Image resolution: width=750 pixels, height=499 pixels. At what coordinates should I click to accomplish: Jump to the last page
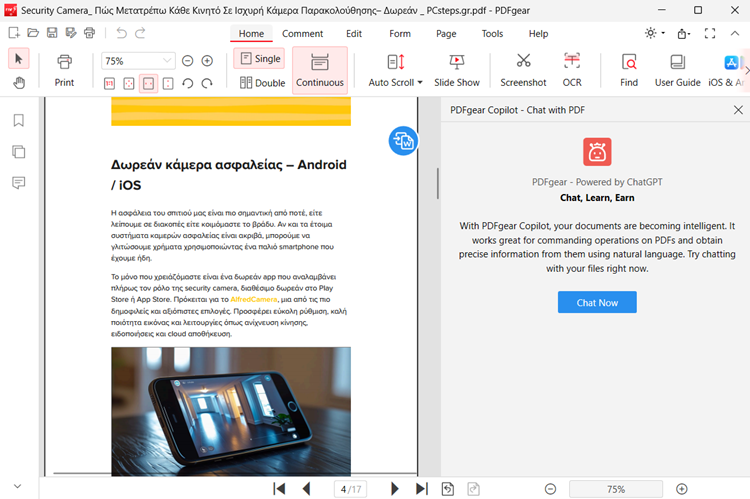[x=422, y=489]
